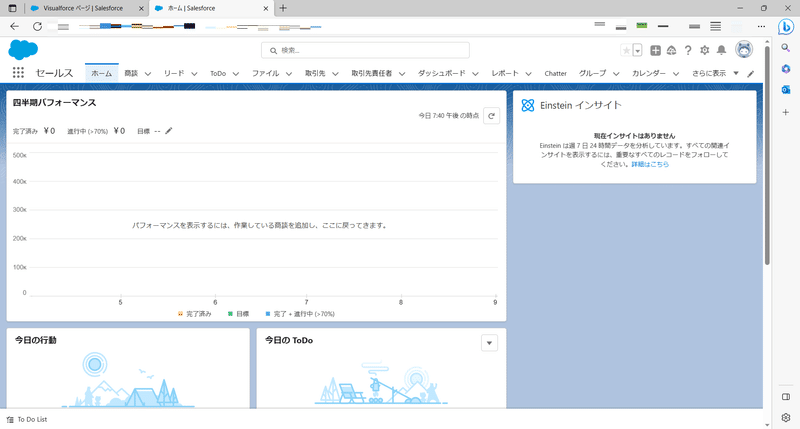Expand the ダッシュボード tab chevron

(x=476, y=73)
